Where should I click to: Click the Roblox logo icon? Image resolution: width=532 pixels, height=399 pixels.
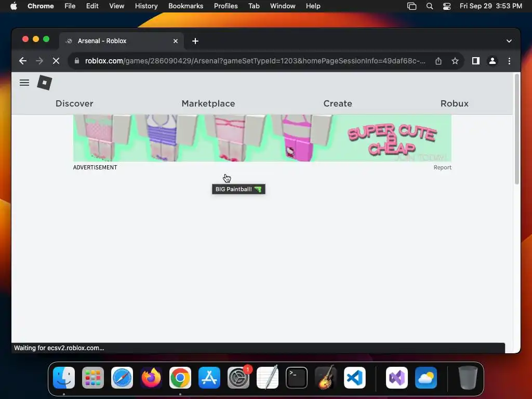click(x=45, y=83)
